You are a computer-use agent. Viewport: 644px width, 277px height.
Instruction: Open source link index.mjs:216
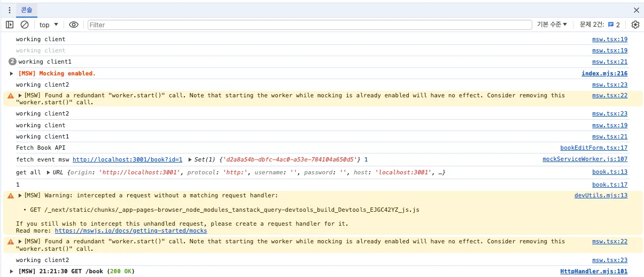[x=604, y=73]
